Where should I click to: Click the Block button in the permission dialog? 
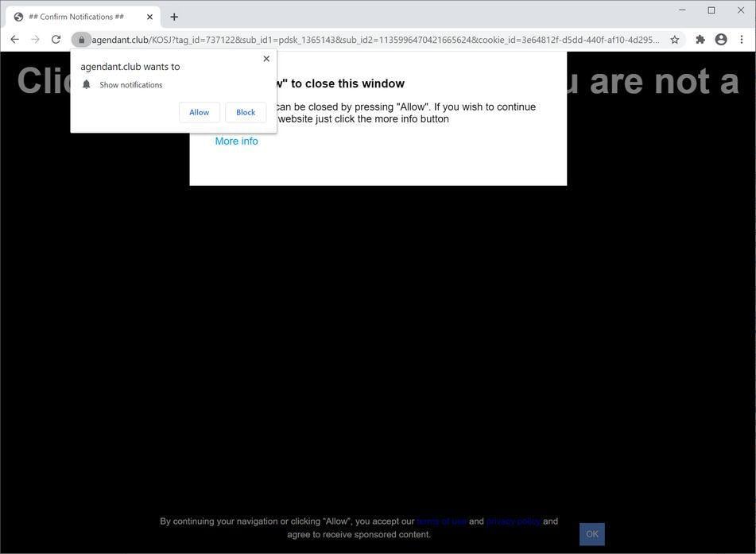[x=245, y=112]
